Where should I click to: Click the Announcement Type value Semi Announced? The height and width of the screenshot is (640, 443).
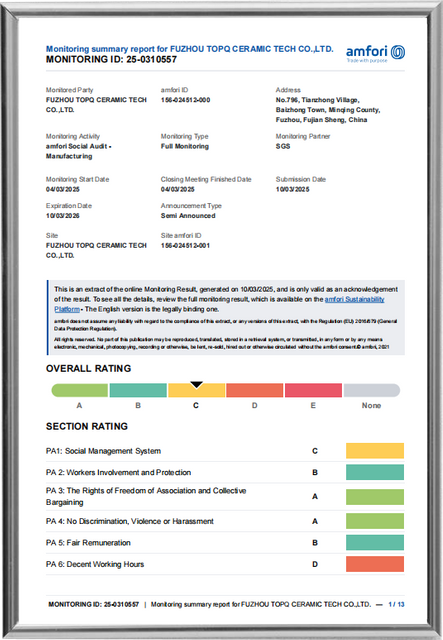point(188,216)
